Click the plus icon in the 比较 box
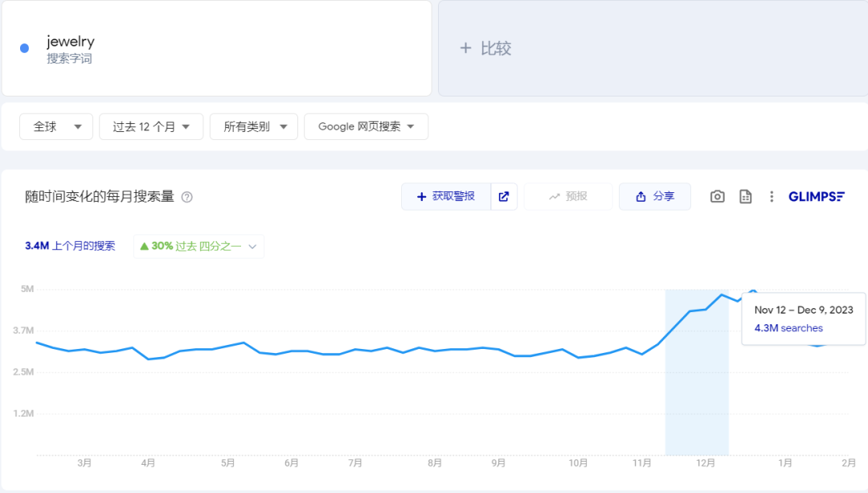The image size is (868, 493). [466, 48]
